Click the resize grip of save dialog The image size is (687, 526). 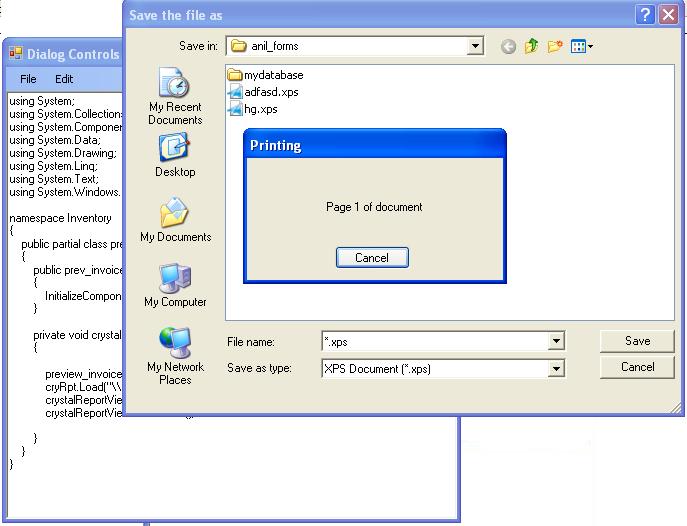click(x=676, y=408)
